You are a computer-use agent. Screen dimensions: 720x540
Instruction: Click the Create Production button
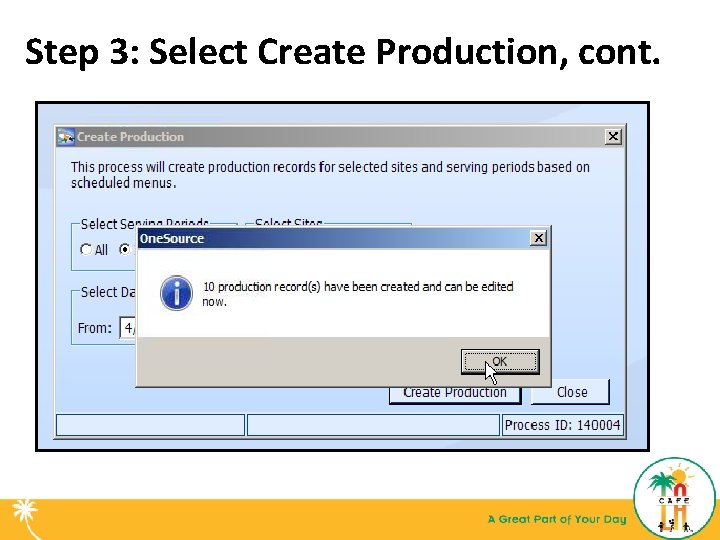455,394
